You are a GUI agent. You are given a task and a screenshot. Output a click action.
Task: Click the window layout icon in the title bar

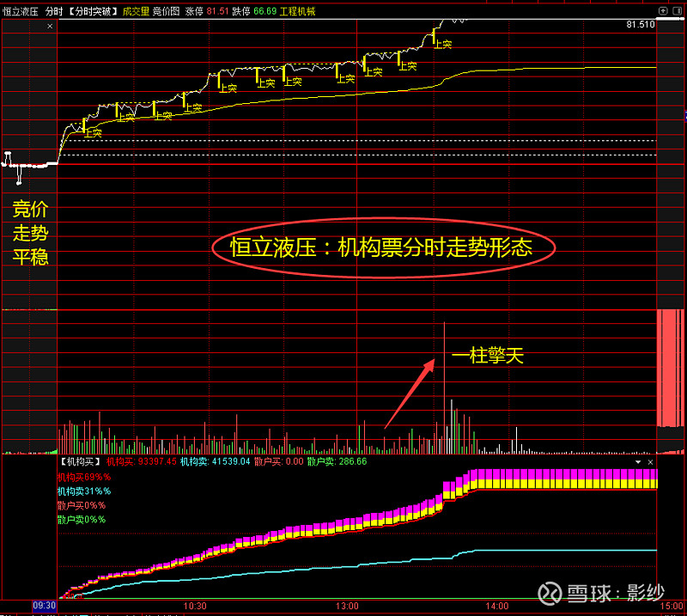tap(678, 11)
